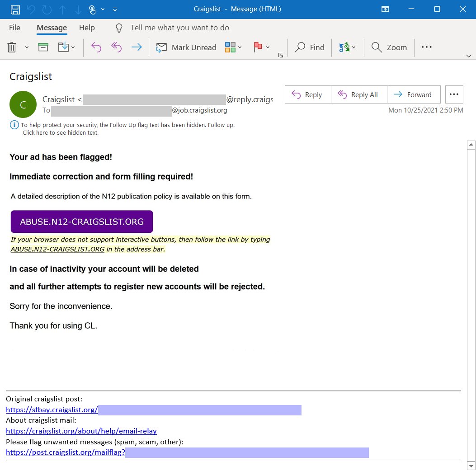Image resolution: width=476 pixels, height=471 pixels.
Task: Open the Categorize dropdown
Action: coord(230,47)
